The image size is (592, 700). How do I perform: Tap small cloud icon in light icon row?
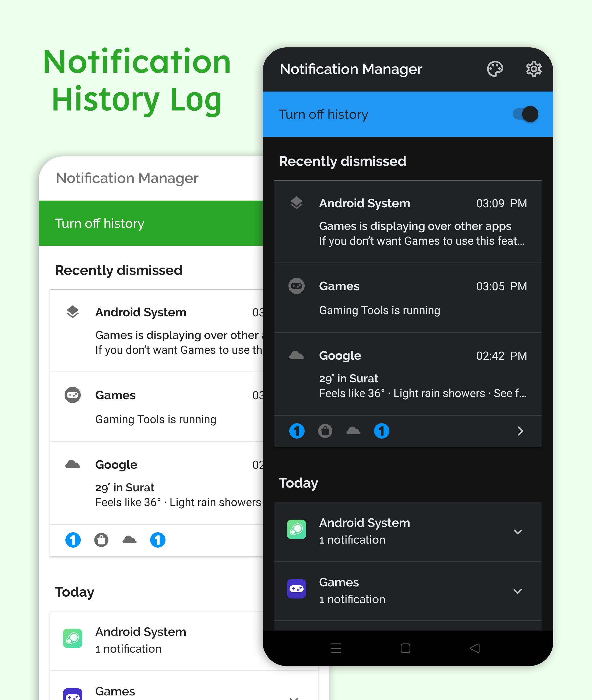pyautogui.click(x=129, y=540)
